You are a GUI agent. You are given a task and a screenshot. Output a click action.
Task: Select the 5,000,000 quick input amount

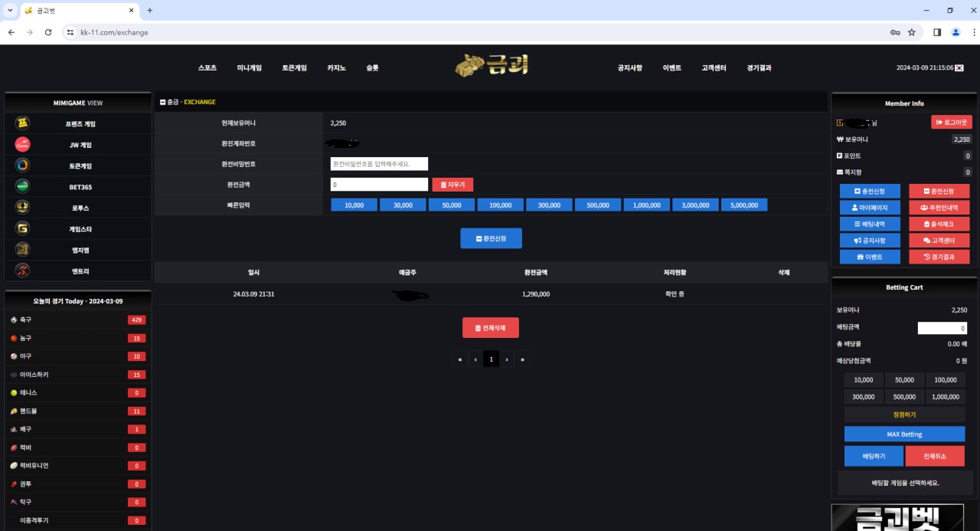point(744,205)
